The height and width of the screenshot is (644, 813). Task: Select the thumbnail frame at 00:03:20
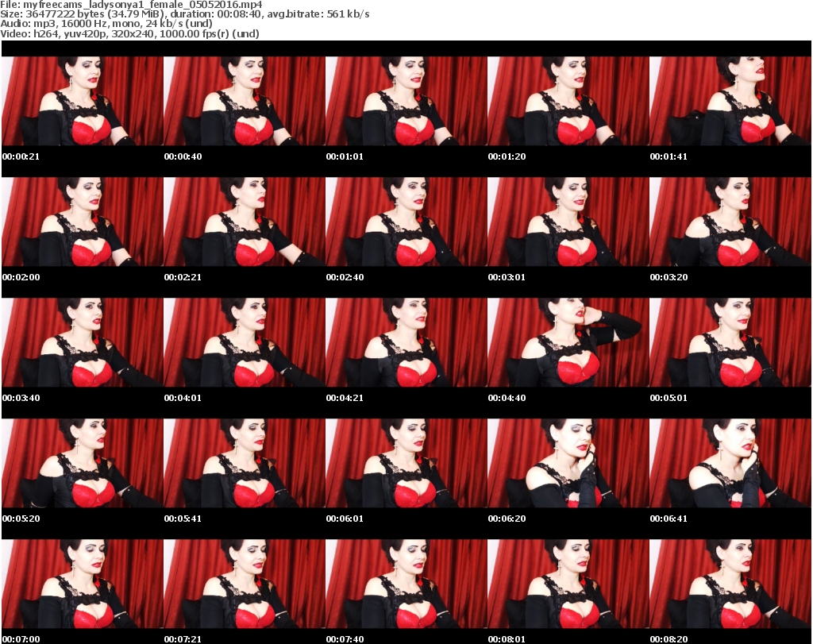(730, 222)
